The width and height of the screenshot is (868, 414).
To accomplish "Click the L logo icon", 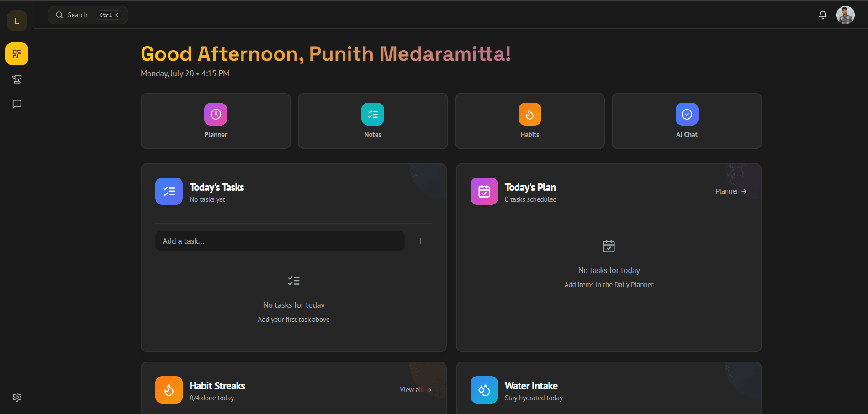I will 17,21.
